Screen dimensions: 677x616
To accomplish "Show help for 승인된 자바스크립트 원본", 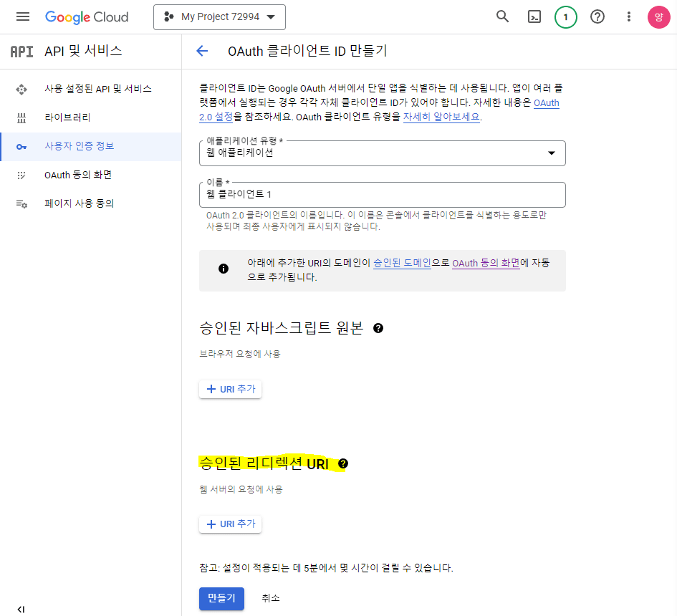I will (378, 328).
